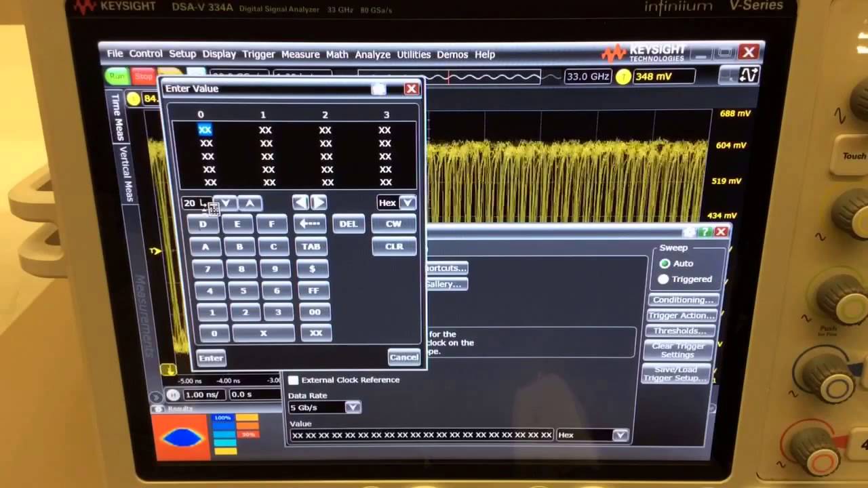Screen dimensions: 868x488
Task: Click the $ key on the keypad
Action: [x=312, y=269]
